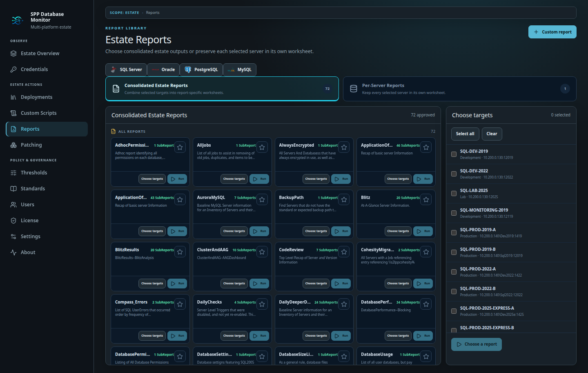This screenshot has height=373, width=588.
Task: Mark the AuroraMySQL report as favorite
Action: point(262,199)
